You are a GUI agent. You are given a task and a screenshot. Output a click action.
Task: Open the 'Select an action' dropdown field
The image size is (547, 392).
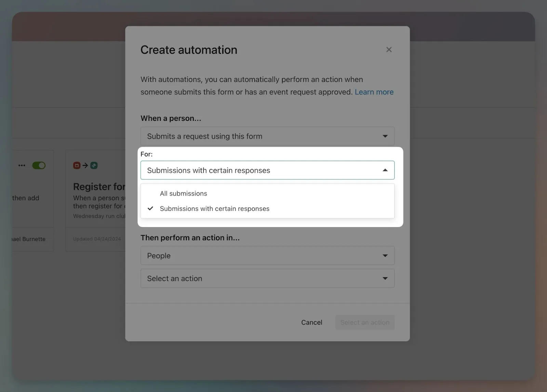click(x=267, y=279)
